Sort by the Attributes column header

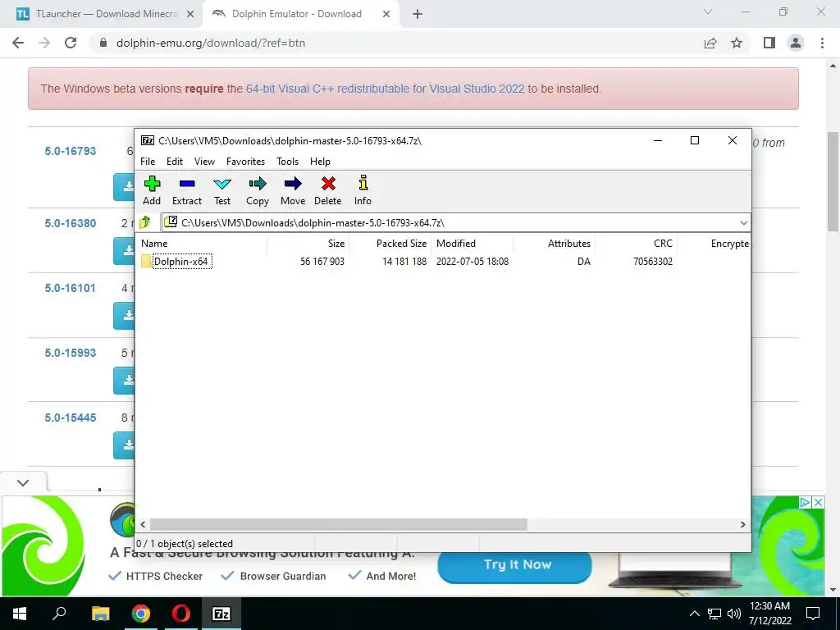click(x=554, y=243)
